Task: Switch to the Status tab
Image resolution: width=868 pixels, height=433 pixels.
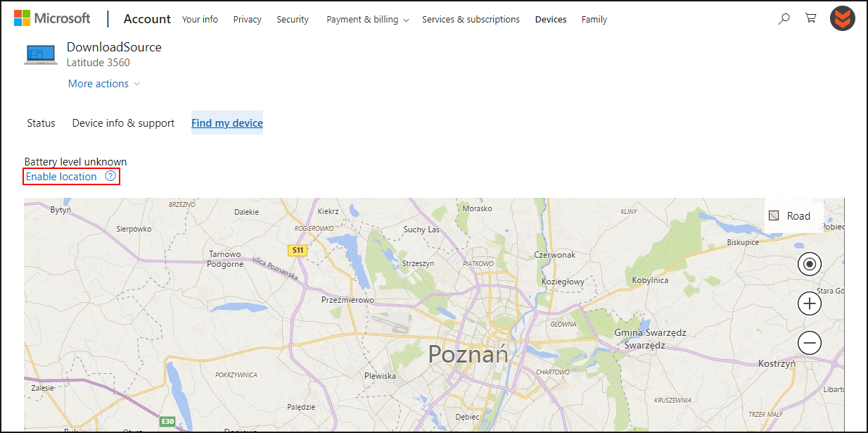Action: [41, 123]
